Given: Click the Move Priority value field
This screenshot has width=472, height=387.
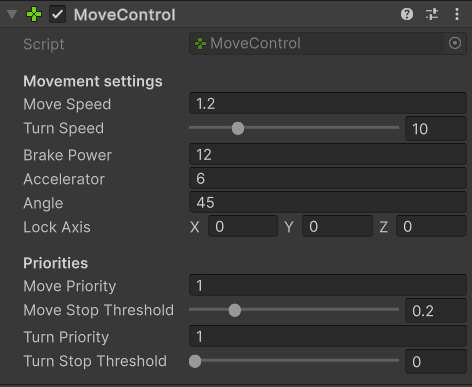Looking at the screenshot, I should point(328,286).
